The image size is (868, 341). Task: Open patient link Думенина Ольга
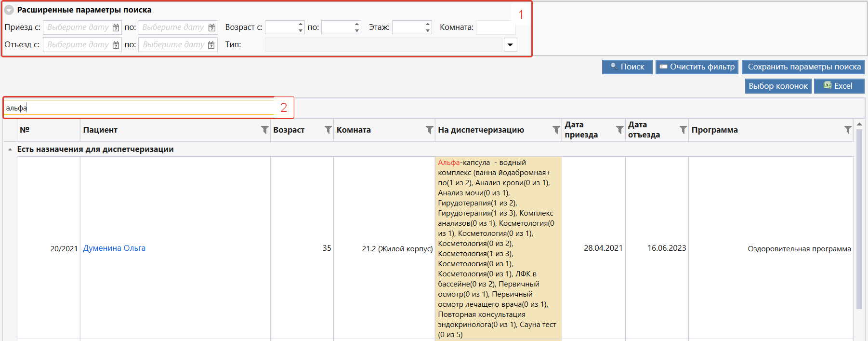coord(114,248)
